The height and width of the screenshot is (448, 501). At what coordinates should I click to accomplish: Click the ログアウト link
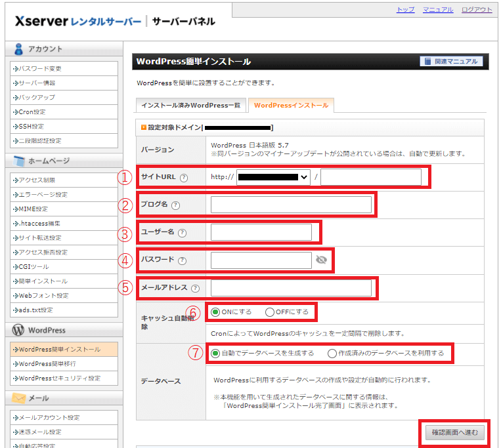tap(477, 10)
